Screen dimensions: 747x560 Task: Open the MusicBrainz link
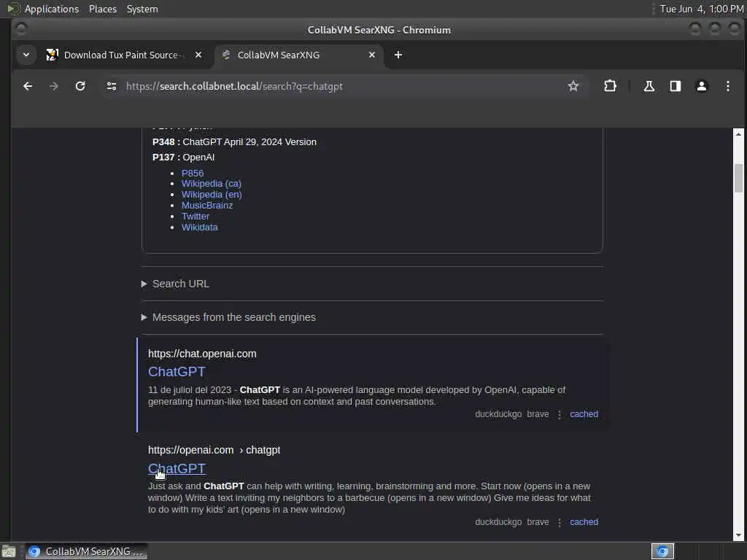coord(207,205)
